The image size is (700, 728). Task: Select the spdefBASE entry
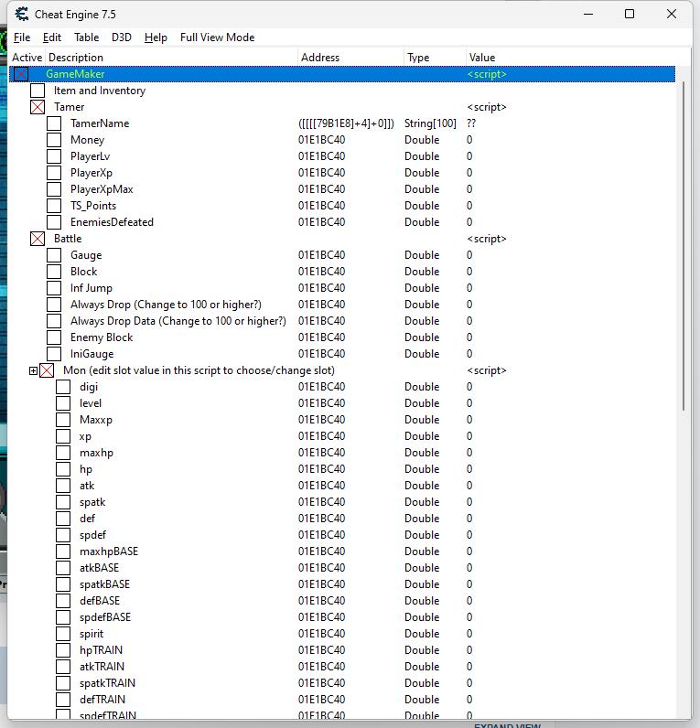105,617
